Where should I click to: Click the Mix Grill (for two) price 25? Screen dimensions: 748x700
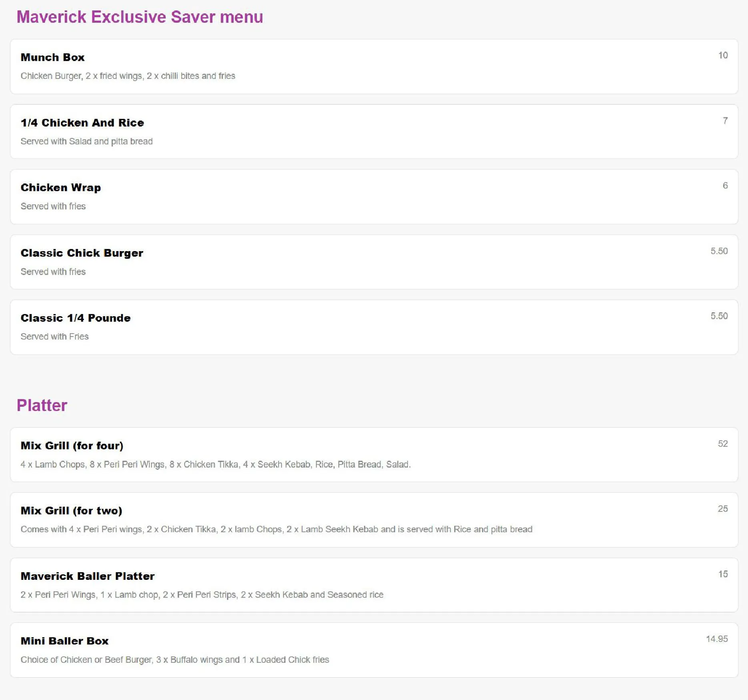pyautogui.click(x=723, y=509)
